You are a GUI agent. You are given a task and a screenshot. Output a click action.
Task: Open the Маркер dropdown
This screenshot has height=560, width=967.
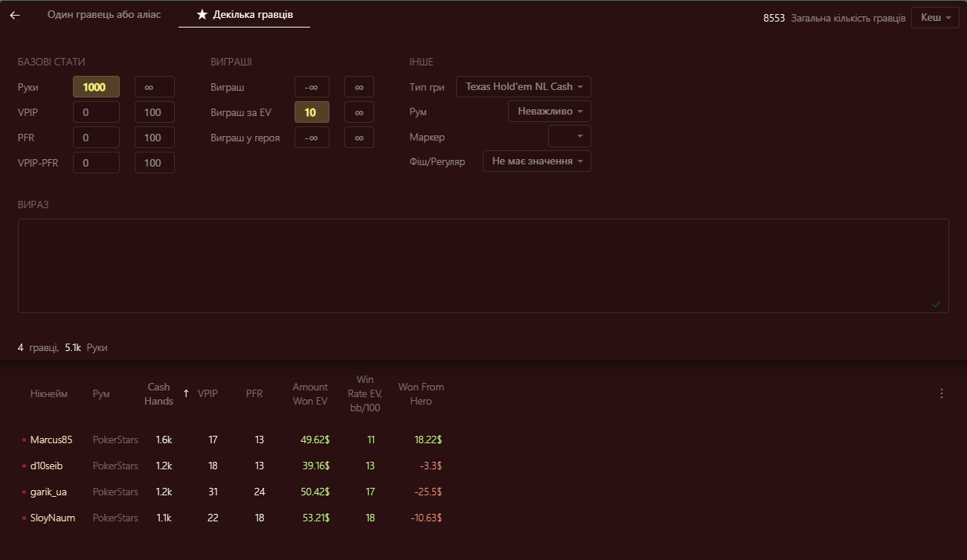click(570, 136)
